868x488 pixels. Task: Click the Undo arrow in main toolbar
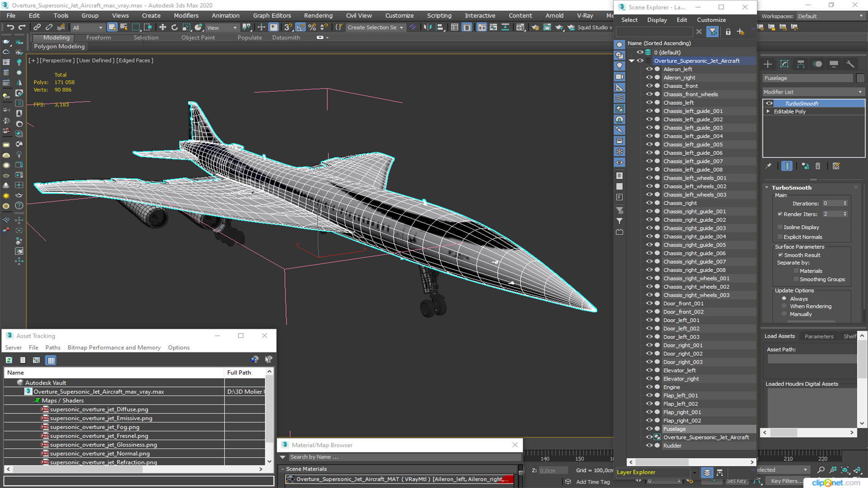[10, 27]
